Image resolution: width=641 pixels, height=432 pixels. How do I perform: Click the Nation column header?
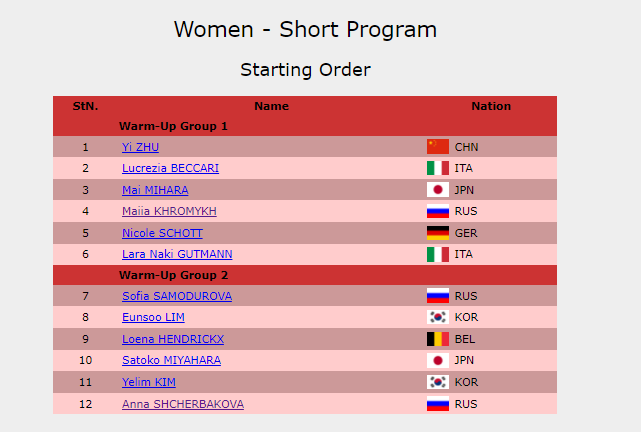pyautogui.click(x=491, y=106)
